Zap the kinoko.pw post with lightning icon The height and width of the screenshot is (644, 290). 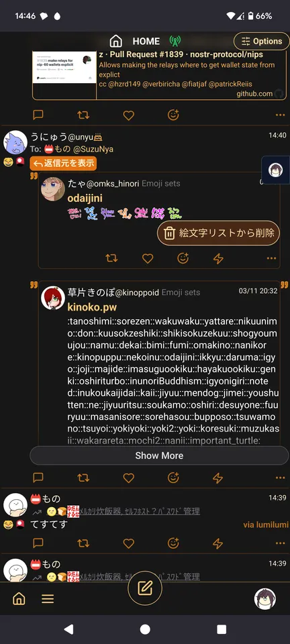pyautogui.click(x=217, y=478)
